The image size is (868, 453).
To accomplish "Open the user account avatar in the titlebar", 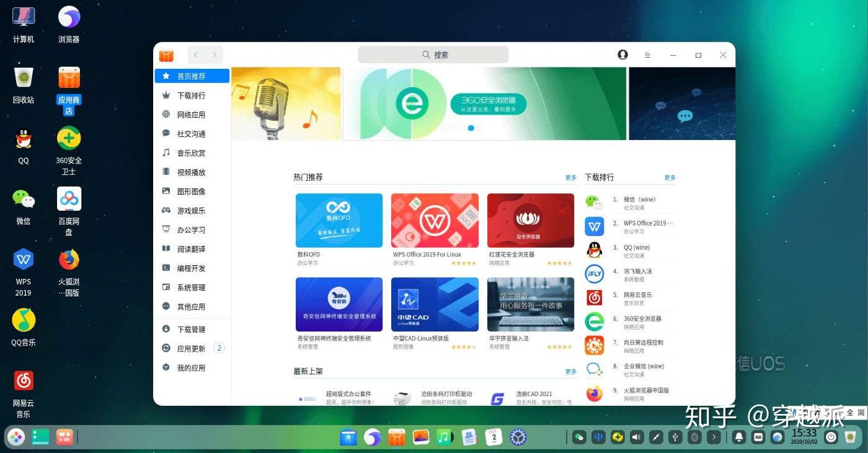I will pyautogui.click(x=622, y=55).
